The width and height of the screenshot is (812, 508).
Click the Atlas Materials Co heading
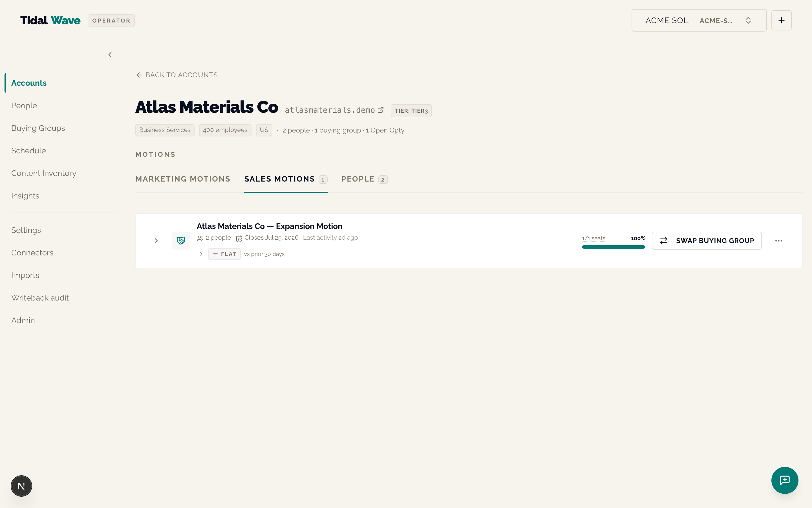207,107
